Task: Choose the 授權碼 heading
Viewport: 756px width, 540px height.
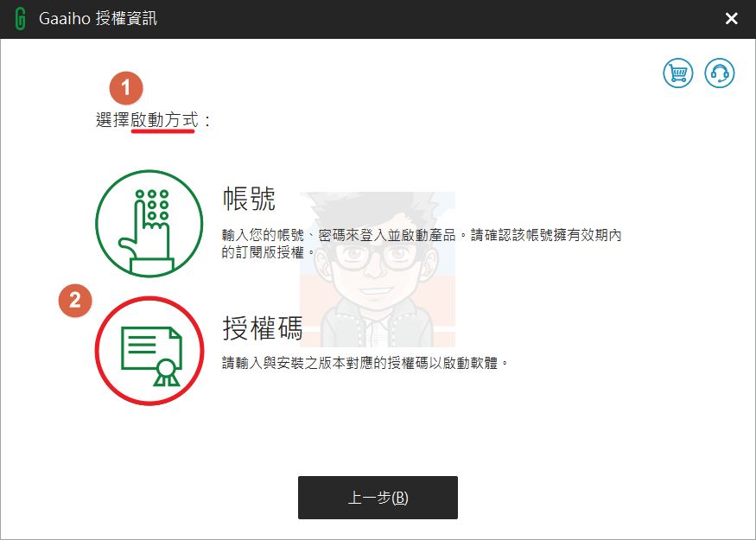Action: click(263, 328)
